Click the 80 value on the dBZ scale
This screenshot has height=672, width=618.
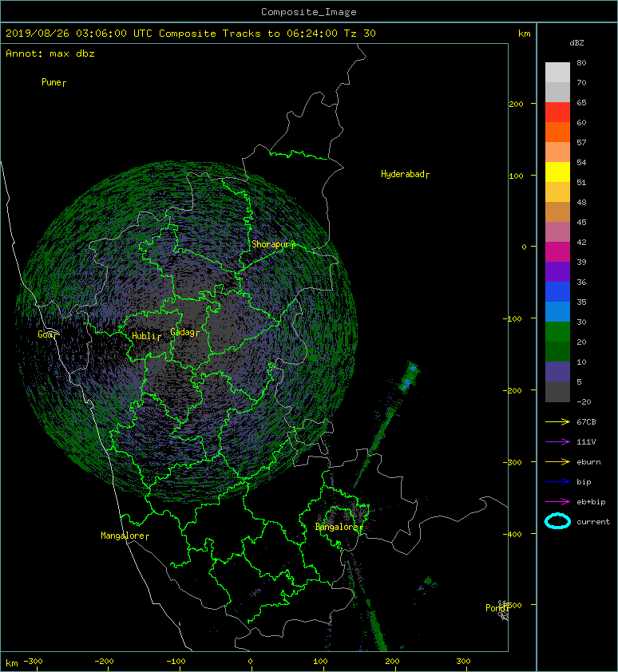tap(581, 62)
